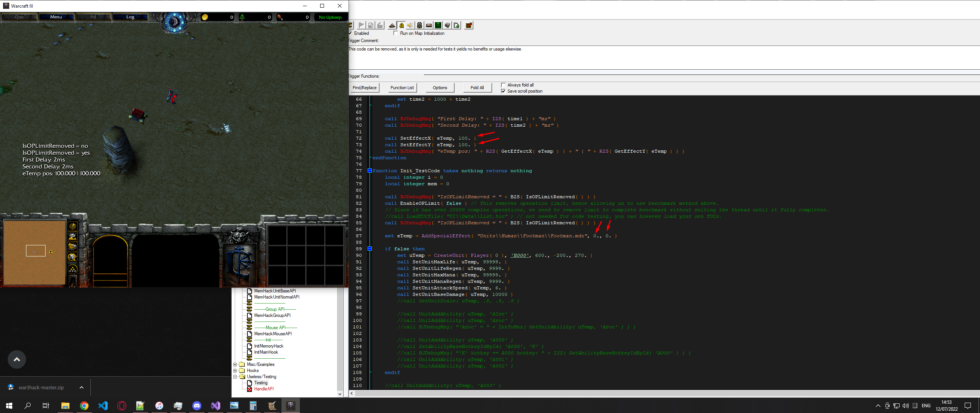
Task: Open the Log panel in Warcraft III
Action: 130,17
